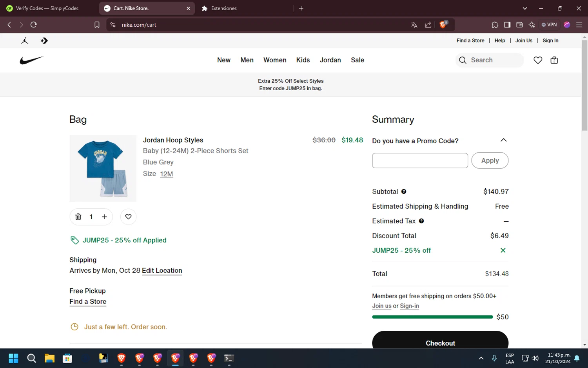The image size is (588, 368).
Task: Click the summary Sign-in link
Action: (409, 306)
